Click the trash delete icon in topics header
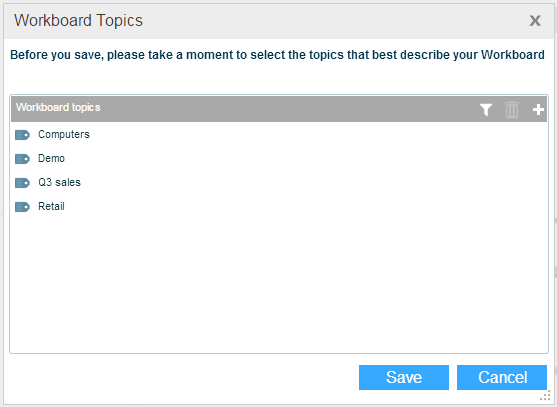557x407 pixels. click(512, 109)
